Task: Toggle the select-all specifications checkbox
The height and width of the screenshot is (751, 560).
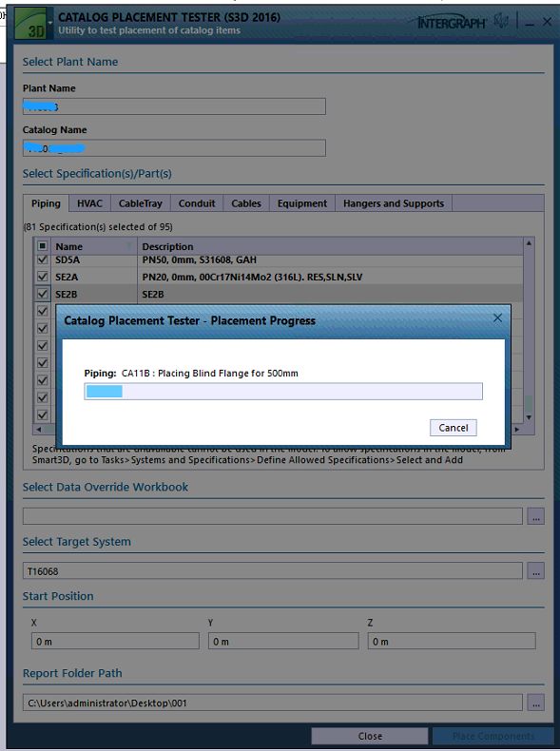Action: tap(42, 246)
